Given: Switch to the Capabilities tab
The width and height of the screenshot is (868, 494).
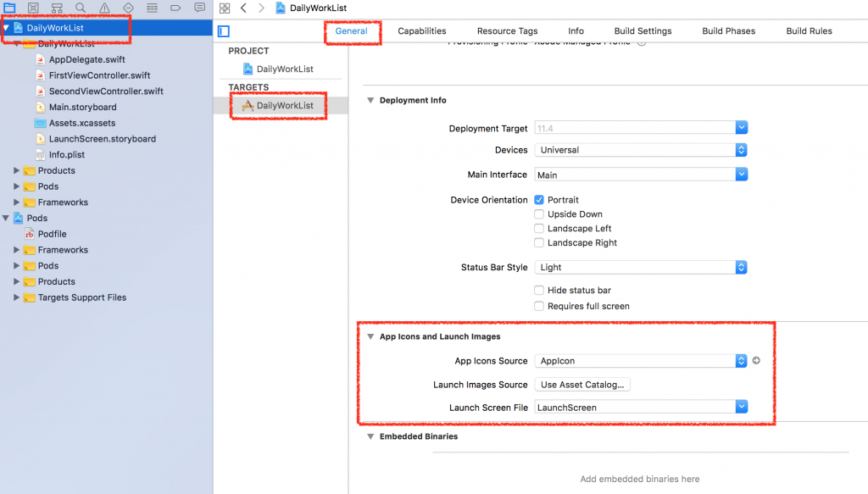Looking at the screenshot, I should [x=422, y=31].
